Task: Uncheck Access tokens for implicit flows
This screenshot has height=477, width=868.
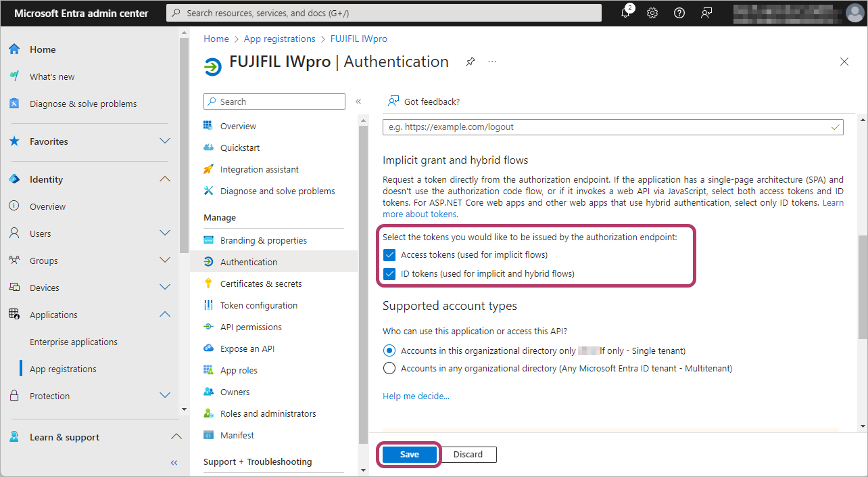Action: [389, 255]
